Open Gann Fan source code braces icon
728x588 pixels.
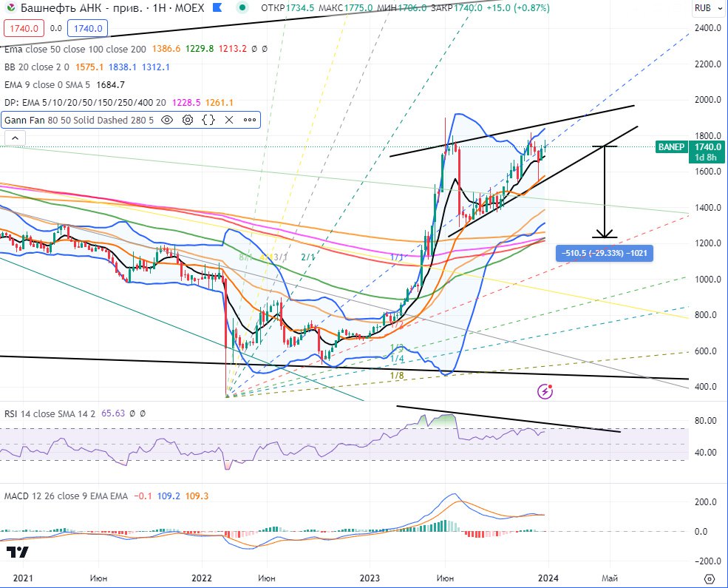(208, 121)
